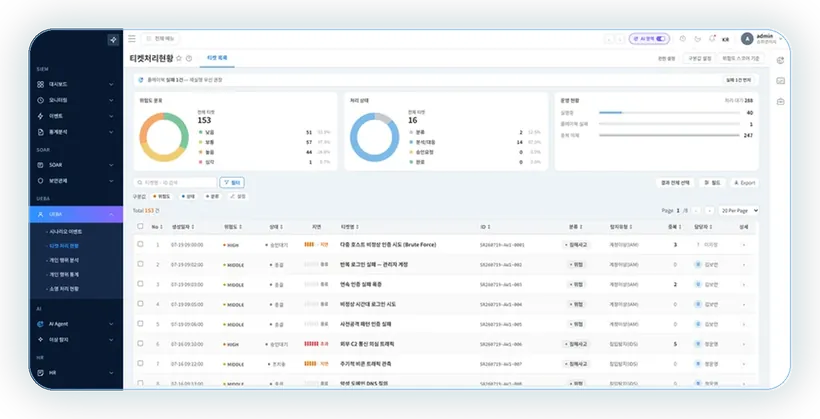Check the checkbox for ticket row 2

coord(140,264)
